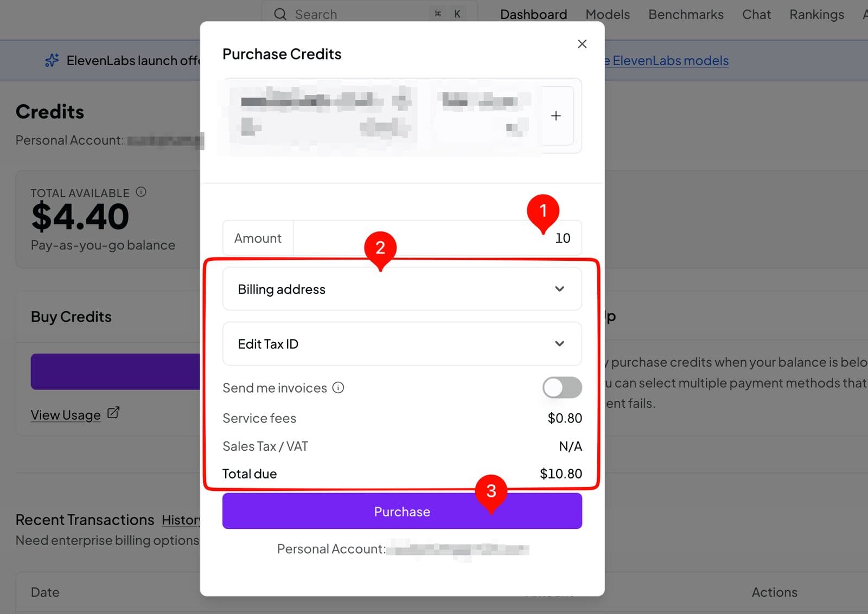Click the $4.40 balance amount
Image resolution: width=868 pixels, height=614 pixels.
(x=80, y=216)
